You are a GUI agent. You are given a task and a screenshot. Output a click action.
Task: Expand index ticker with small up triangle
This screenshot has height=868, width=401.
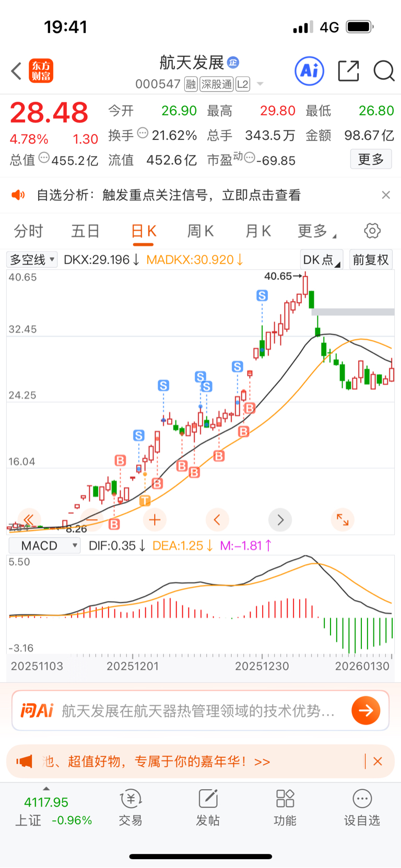46,789
